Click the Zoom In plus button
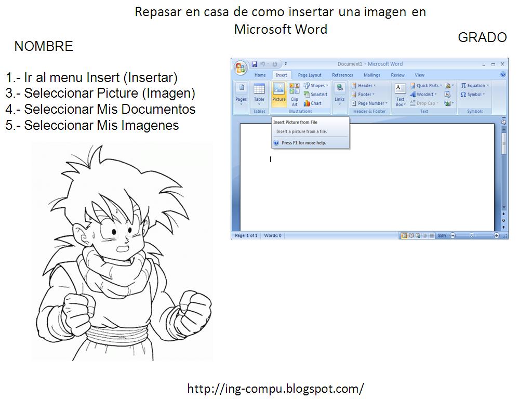Screen dimensions: 532x399 pyautogui.click(x=496, y=235)
